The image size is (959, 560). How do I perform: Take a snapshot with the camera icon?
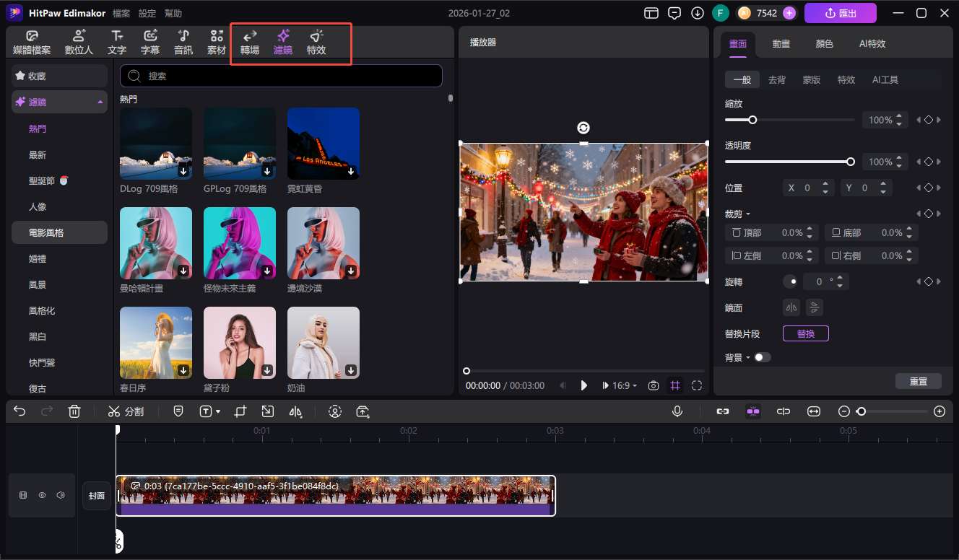click(x=653, y=385)
